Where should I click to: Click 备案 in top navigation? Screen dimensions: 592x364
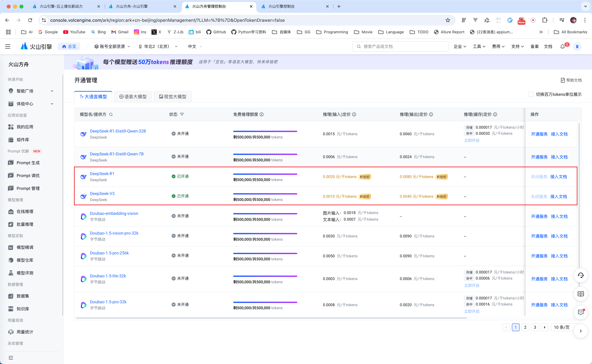point(534,46)
